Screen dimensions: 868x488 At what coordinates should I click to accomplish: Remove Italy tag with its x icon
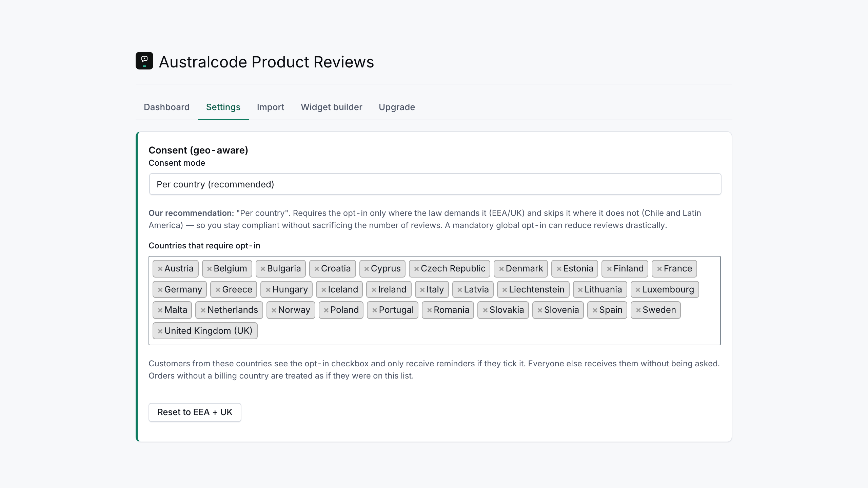(x=422, y=290)
